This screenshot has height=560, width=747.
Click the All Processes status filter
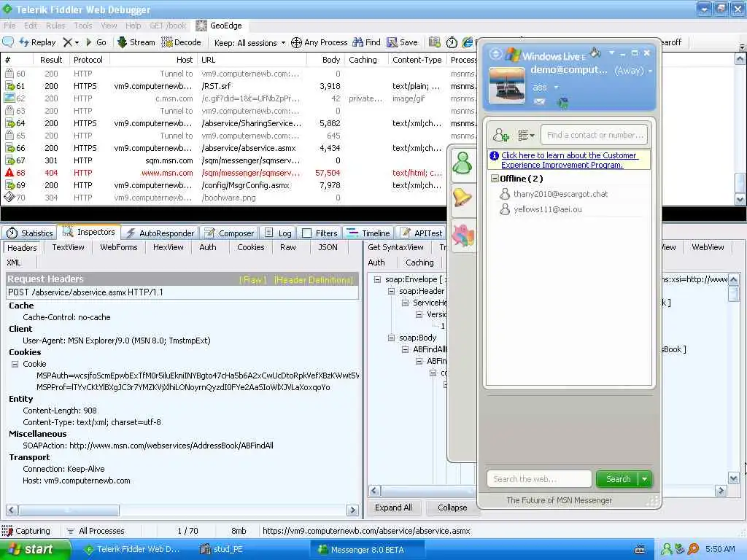pos(96,531)
